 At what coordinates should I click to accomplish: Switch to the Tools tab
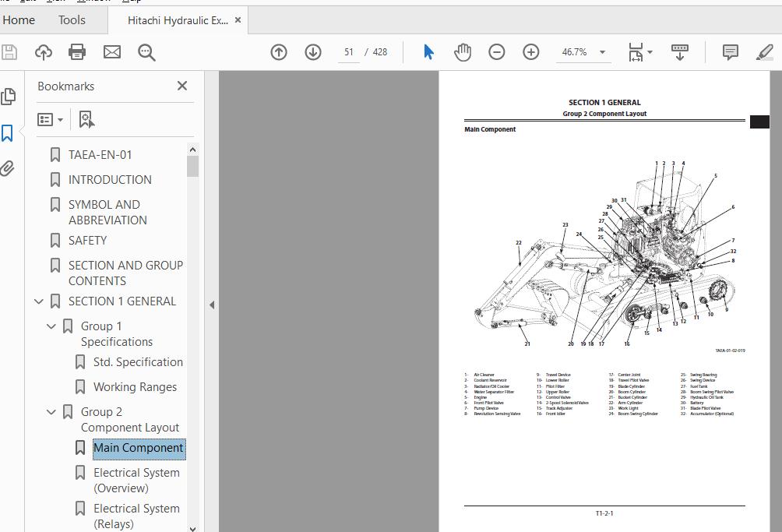(x=72, y=20)
